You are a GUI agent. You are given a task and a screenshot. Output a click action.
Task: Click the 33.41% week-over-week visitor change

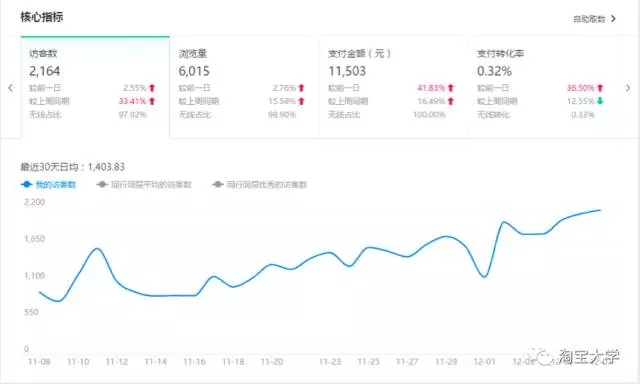(x=132, y=101)
